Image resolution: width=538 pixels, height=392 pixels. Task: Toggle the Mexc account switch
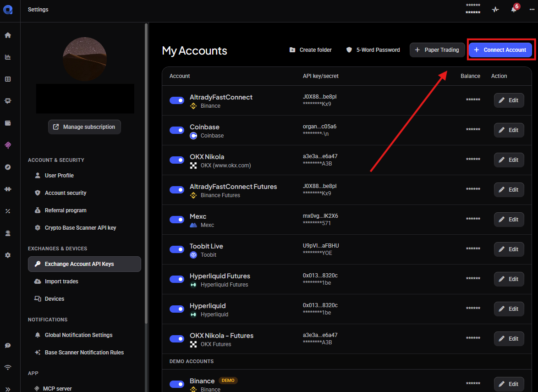coord(177,220)
